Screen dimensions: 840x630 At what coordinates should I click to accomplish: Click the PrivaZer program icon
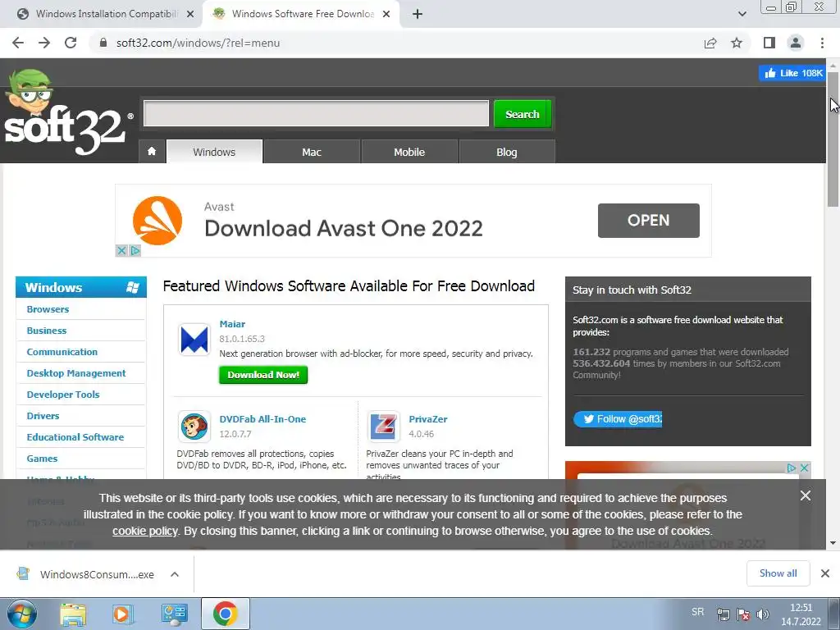(384, 427)
